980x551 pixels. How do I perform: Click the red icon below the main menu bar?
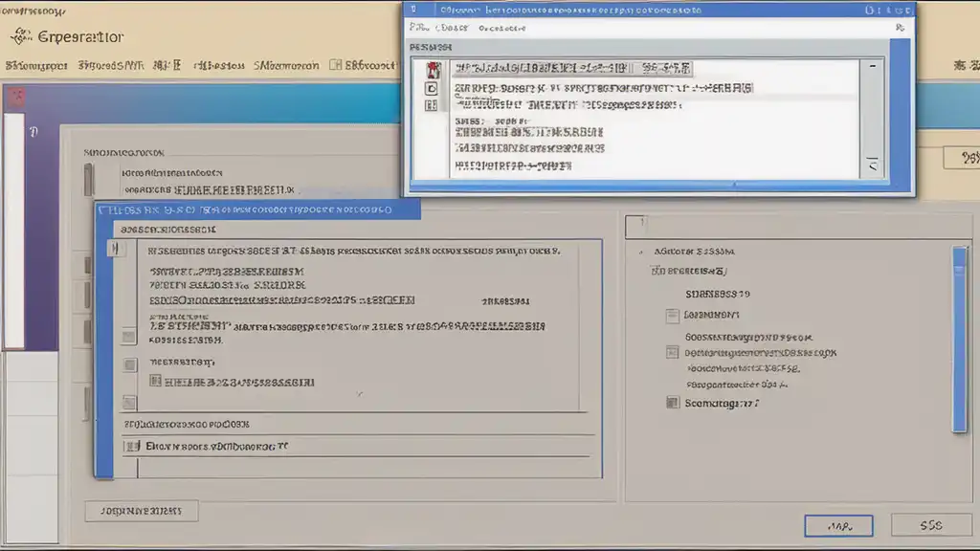coord(17,97)
